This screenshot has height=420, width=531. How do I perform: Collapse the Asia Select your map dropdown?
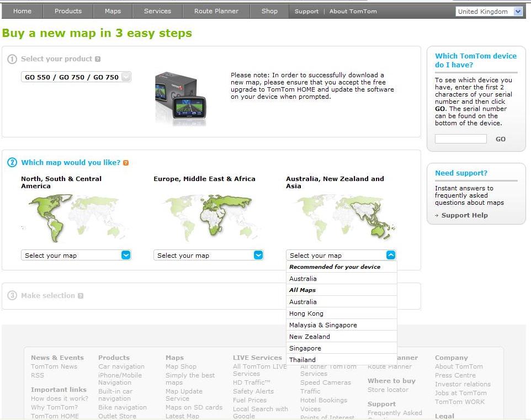click(x=341, y=255)
